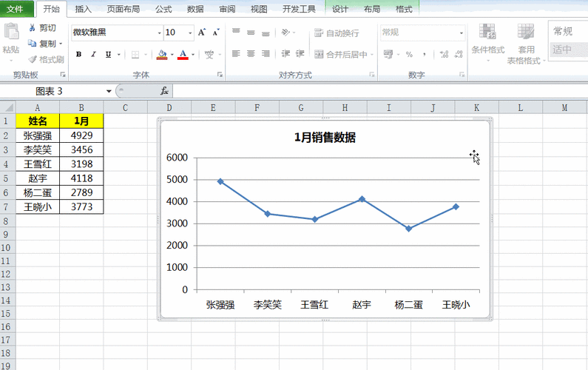Increase font size with larger A icon
The image size is (588, 370).
pos(202,33)
